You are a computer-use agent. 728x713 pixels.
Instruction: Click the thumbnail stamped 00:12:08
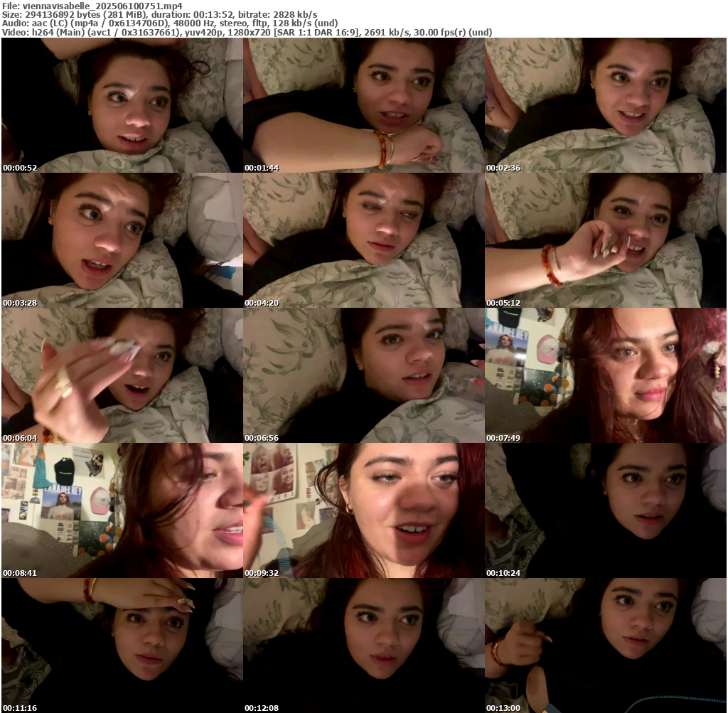(364, 645)
